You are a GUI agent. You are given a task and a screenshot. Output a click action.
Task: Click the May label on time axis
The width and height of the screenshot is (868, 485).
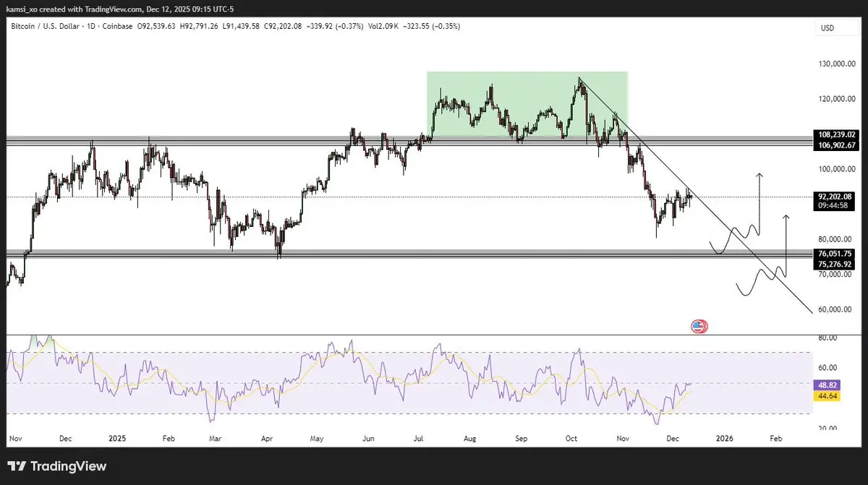pyautogui.click(x=318, y=438)
